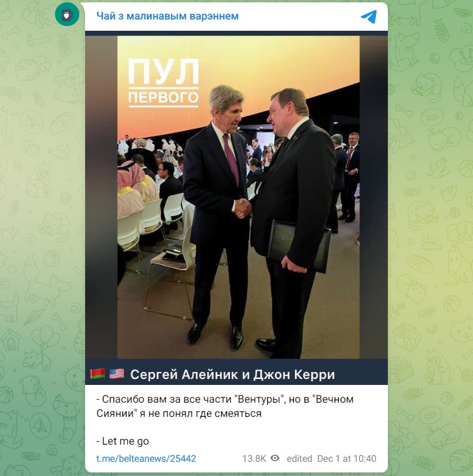This screenshot has height=476, width=473.
Task: Click the ПУЛ ПЕРВОГО watermark logo
Action: click(163, 83)
